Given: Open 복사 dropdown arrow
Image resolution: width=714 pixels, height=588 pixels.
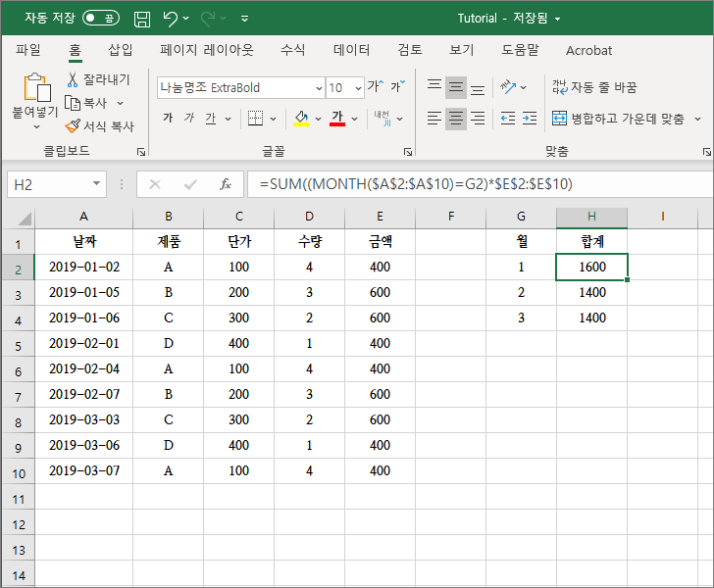Looking at the screenshot, I should click(x=121, y=103).
